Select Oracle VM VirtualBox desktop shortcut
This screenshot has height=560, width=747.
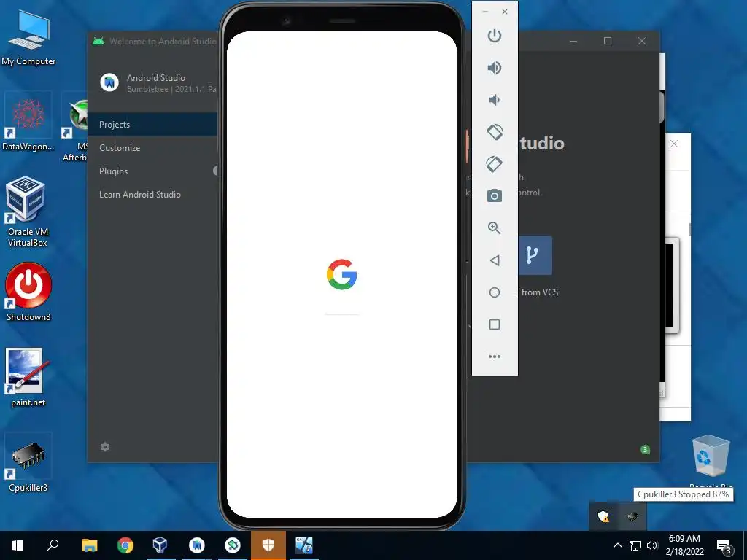[28, 212]
